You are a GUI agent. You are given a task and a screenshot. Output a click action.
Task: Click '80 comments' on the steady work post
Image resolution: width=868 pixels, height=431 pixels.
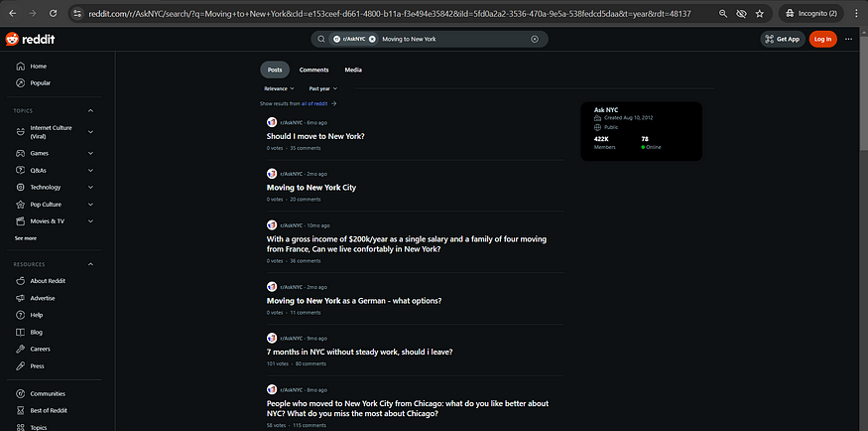(x=310, y=364)
